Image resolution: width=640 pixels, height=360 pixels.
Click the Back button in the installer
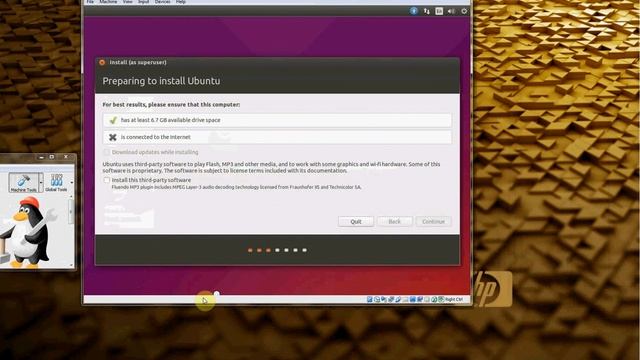394,222
